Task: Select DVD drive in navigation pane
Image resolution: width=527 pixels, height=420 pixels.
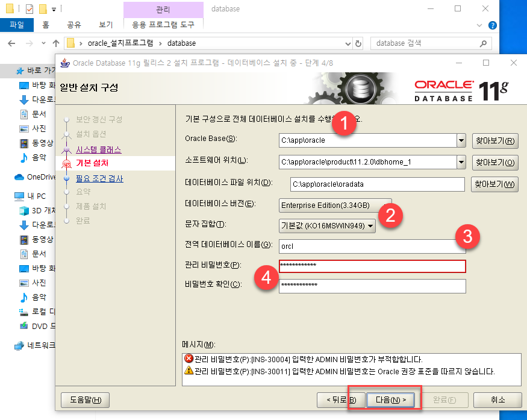Action: [x=37, y=326]
